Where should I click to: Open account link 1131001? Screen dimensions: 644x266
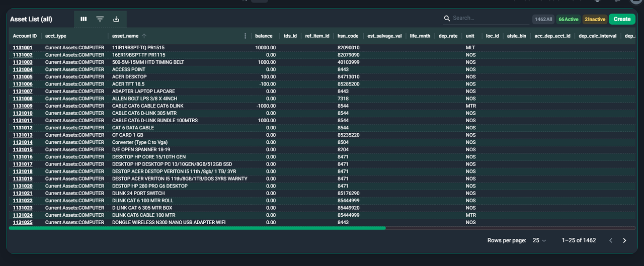click(23, 47)
